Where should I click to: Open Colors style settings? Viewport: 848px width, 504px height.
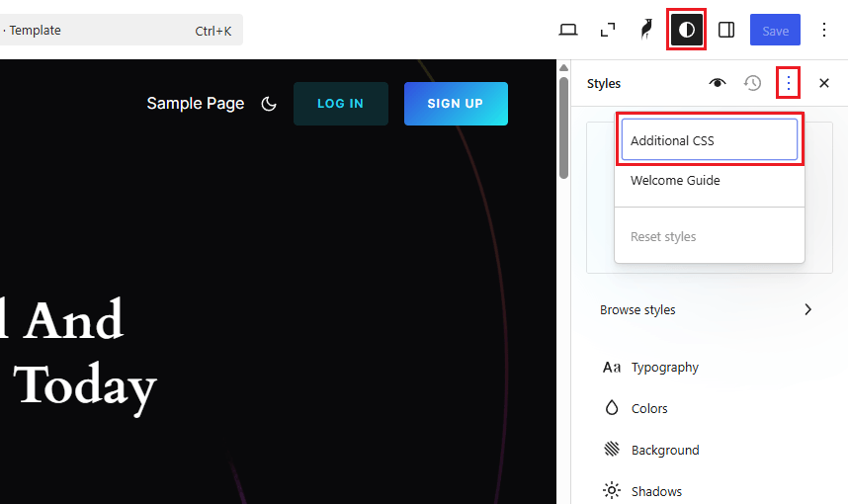pyautogui.click(x=649, y=408)
